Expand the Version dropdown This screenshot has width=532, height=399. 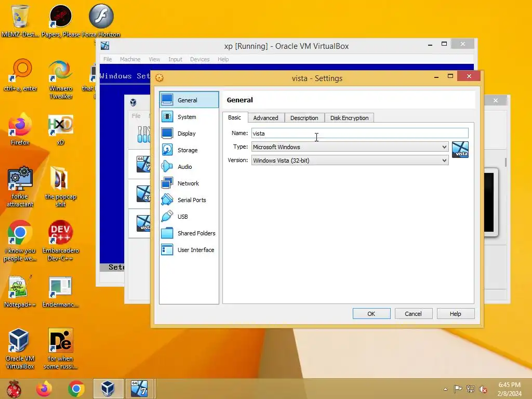click(350, 161)
